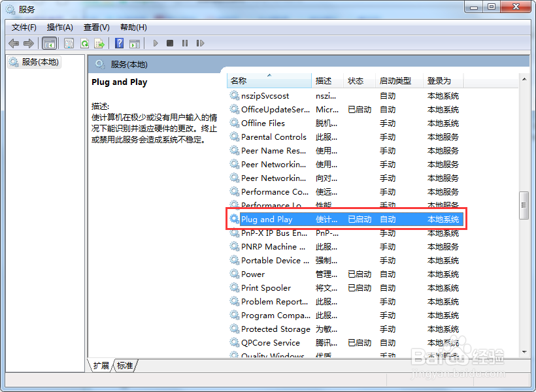The image size is (536, 392).
Task: Open the 查看(V) menu
Action: pyautogui.click(x=97, y=27)
